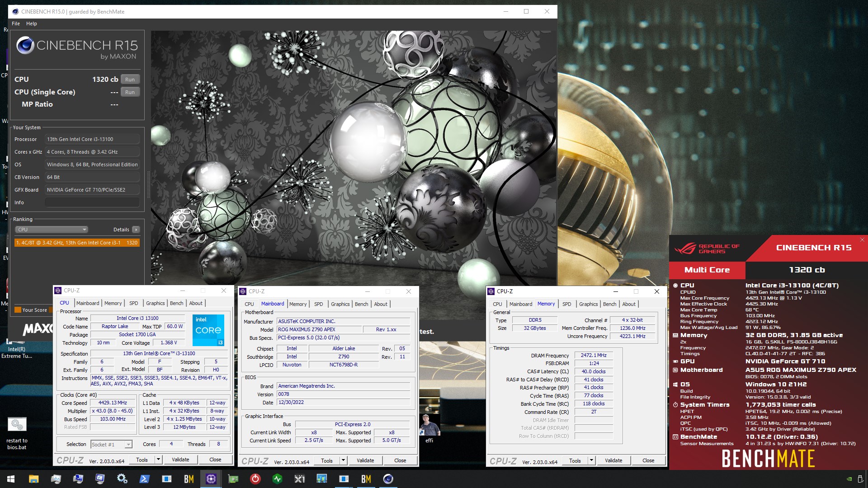The width and height of the screenshot is (868, 488).
Task: Open Tools dropdown arrow in CPU-Z Mainboard window
Action: [343, 460]
